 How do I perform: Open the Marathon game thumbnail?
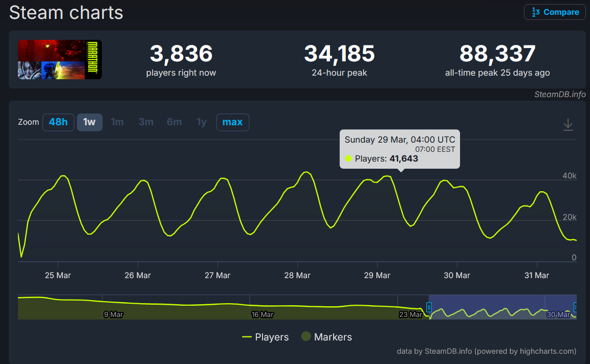[x=60, y=59]
